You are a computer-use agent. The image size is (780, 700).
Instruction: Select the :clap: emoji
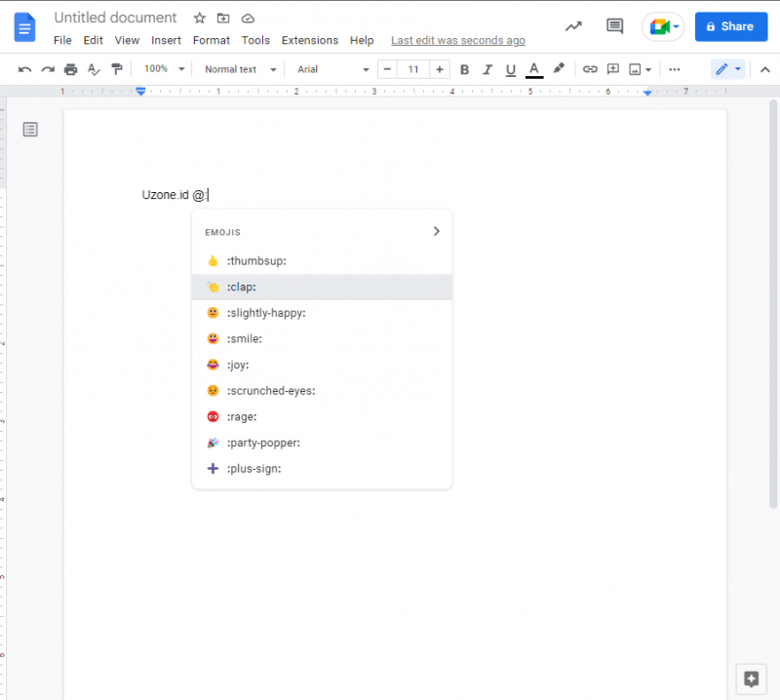point(322,287)
